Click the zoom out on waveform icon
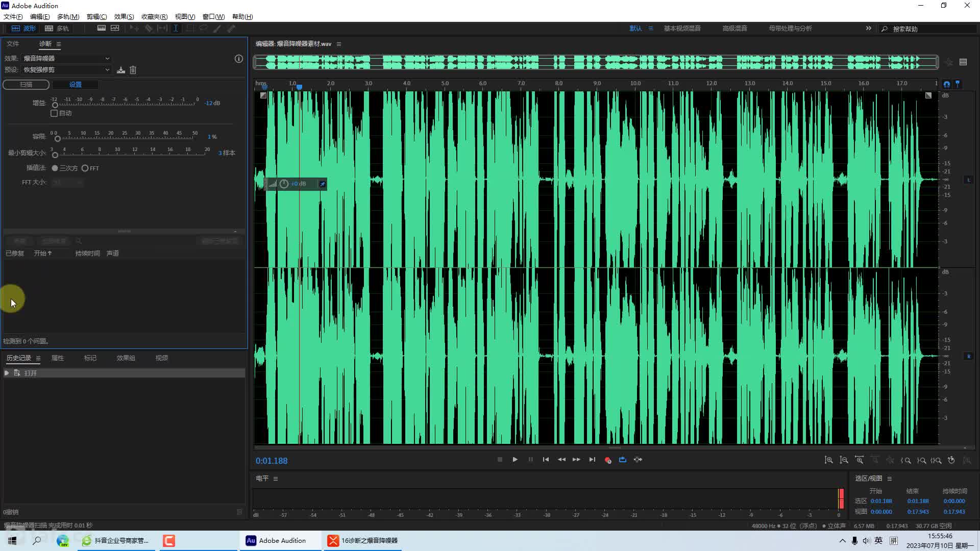This screenshot has height=551, width=980. (x=844, y=460)
